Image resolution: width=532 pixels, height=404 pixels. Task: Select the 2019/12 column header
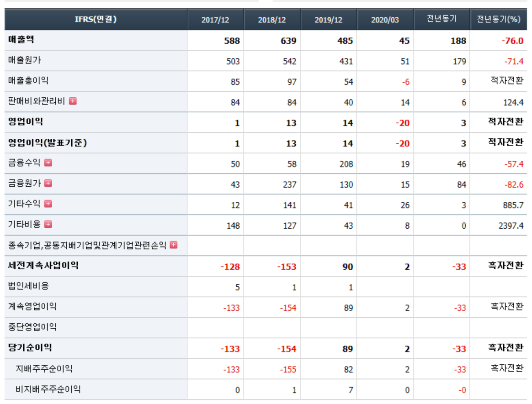click(x=329, y=19)
